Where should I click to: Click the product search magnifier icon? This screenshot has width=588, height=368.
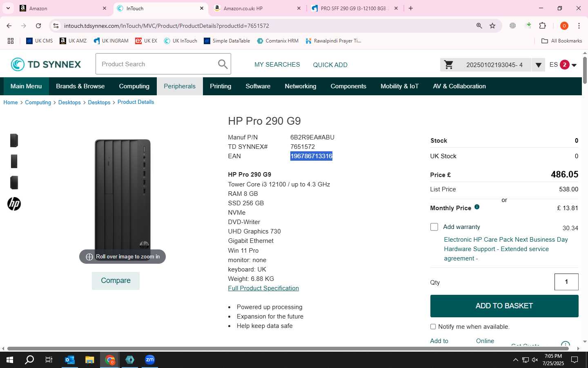point(223,64)
